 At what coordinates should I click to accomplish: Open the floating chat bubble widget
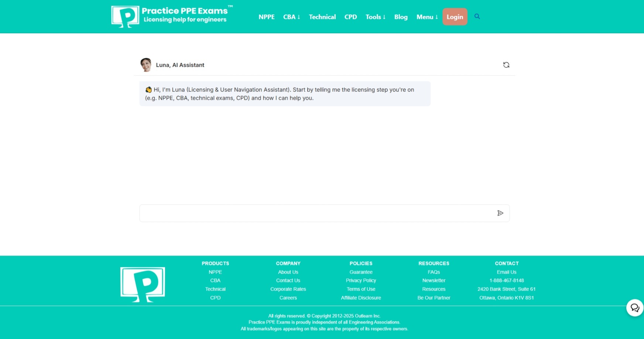pos(634,308)
